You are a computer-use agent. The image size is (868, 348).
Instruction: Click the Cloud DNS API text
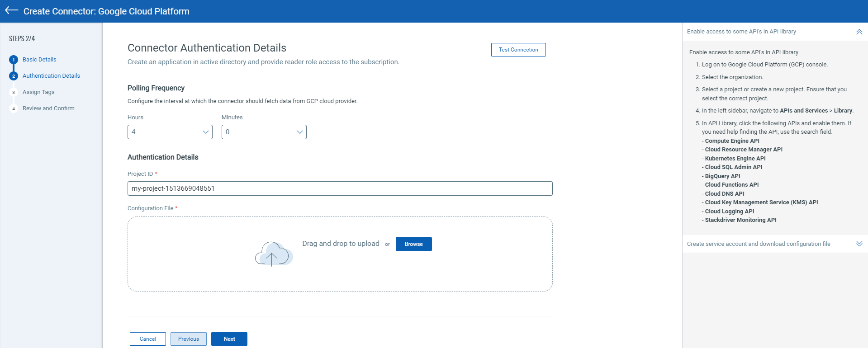pyautogui.click(x=725, y=194)
